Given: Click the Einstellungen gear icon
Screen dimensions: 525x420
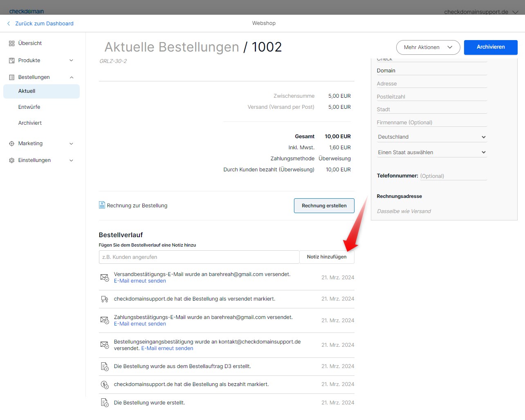Looking at the screenshot, I should click(11, 160).
